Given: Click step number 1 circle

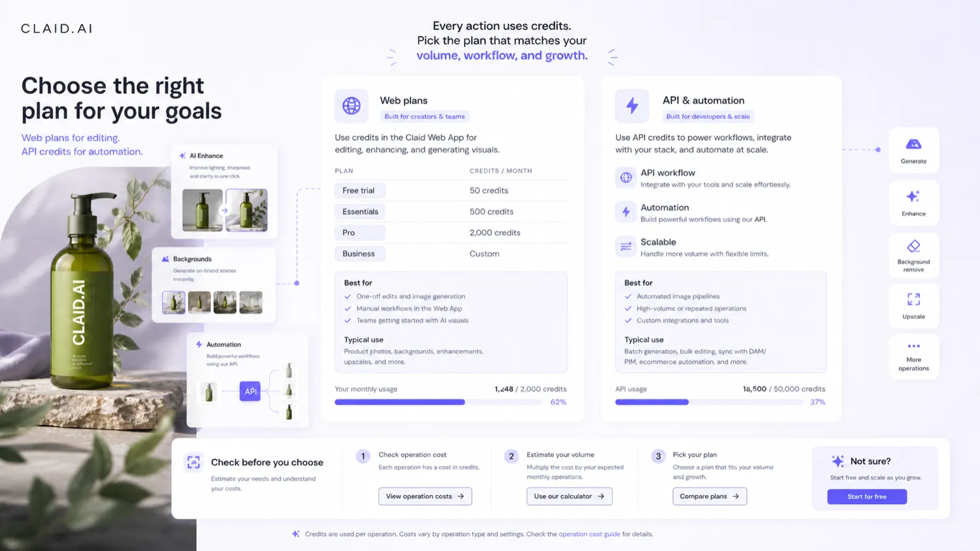Looking at the screenshot, I should [363, 456].
